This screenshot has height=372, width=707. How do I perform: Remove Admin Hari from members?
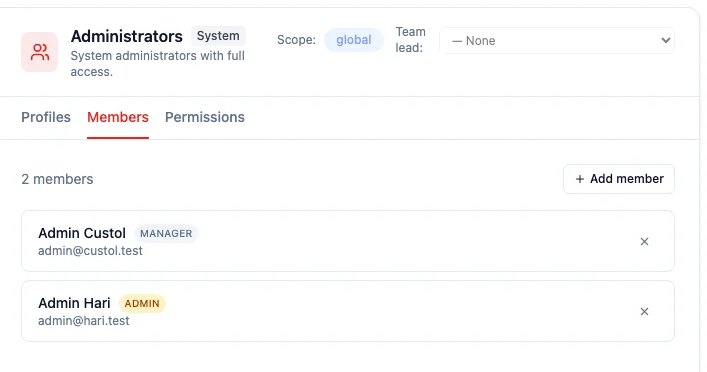pos(644,312)
